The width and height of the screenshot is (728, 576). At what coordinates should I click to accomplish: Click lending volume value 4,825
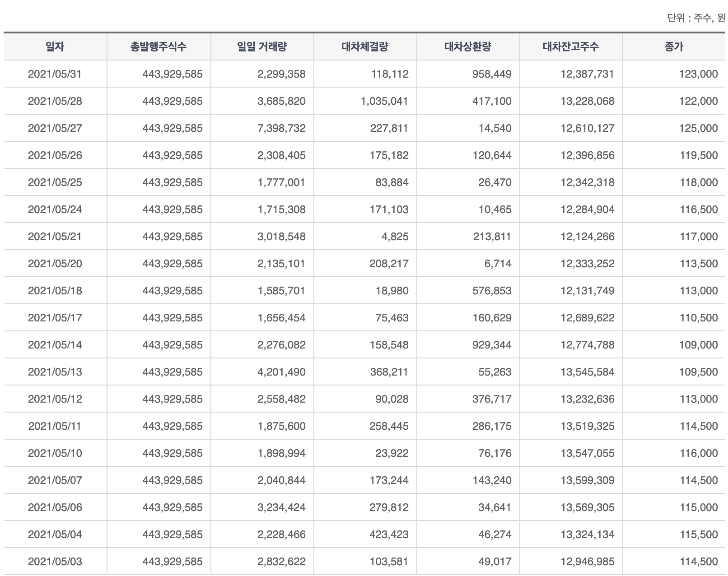click(395, 237)
